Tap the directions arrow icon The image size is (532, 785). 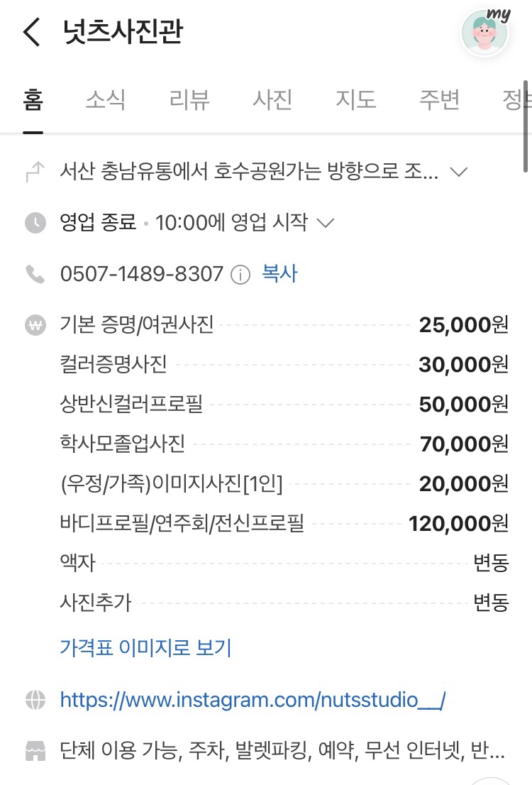(x=35, y=172)
